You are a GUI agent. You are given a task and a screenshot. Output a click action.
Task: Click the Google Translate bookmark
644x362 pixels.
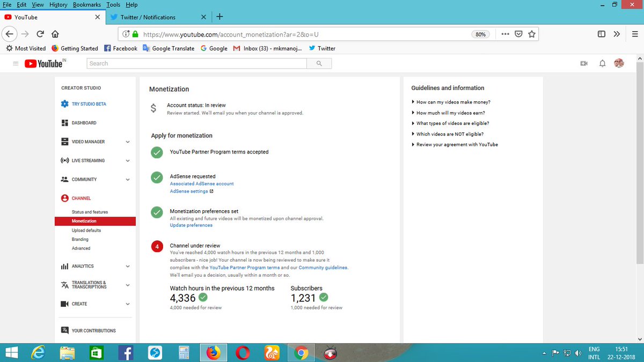pyautogui.click(x=169, y=48)
